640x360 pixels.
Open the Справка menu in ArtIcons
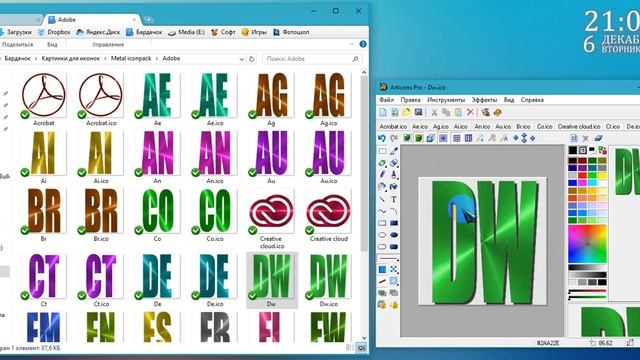[532, 100]
